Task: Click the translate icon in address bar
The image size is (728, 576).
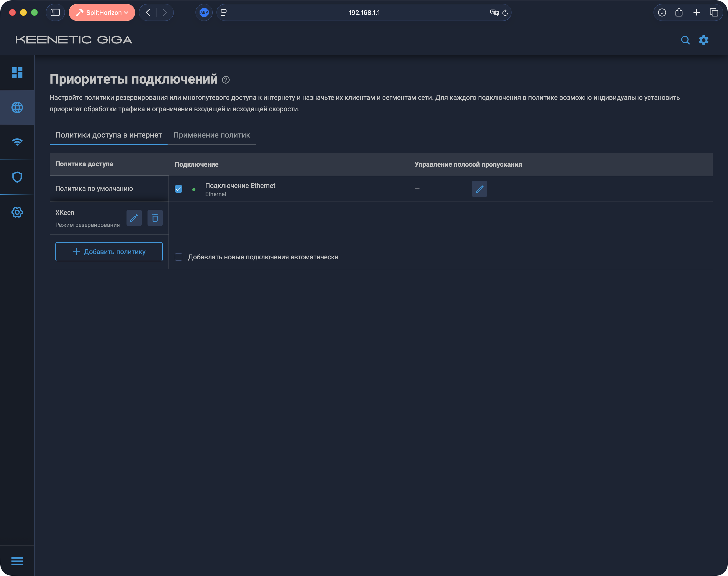Action: coord(494,12)
